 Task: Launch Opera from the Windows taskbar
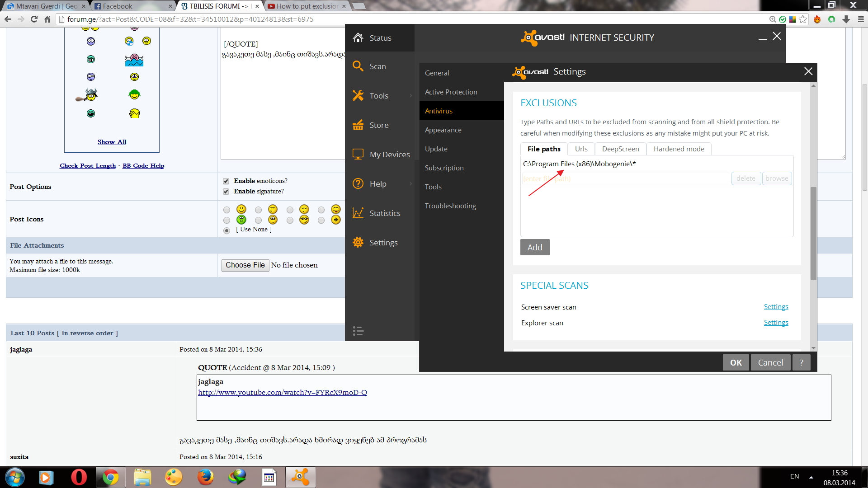point(79,477)
